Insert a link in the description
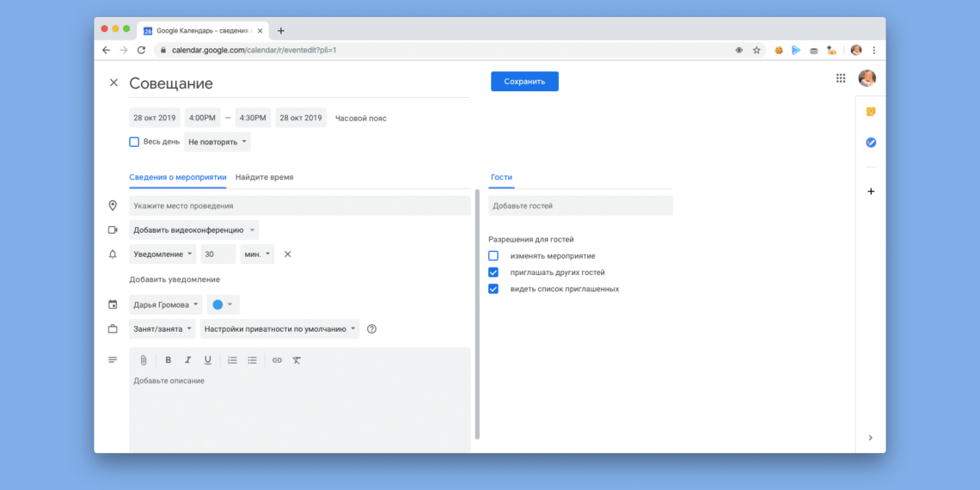Viewport: 980px width, 490px height. (x=277, y=360)
